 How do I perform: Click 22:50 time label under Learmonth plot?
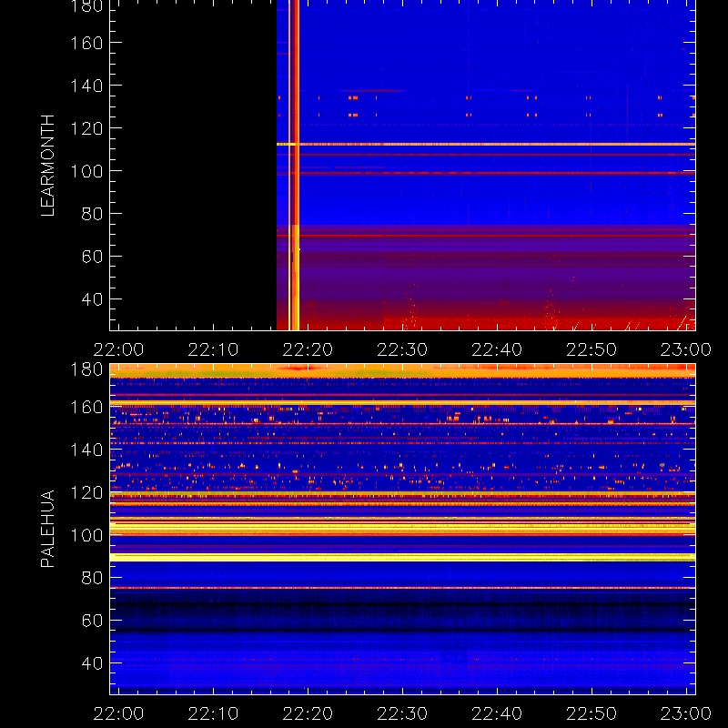(592, 349)
